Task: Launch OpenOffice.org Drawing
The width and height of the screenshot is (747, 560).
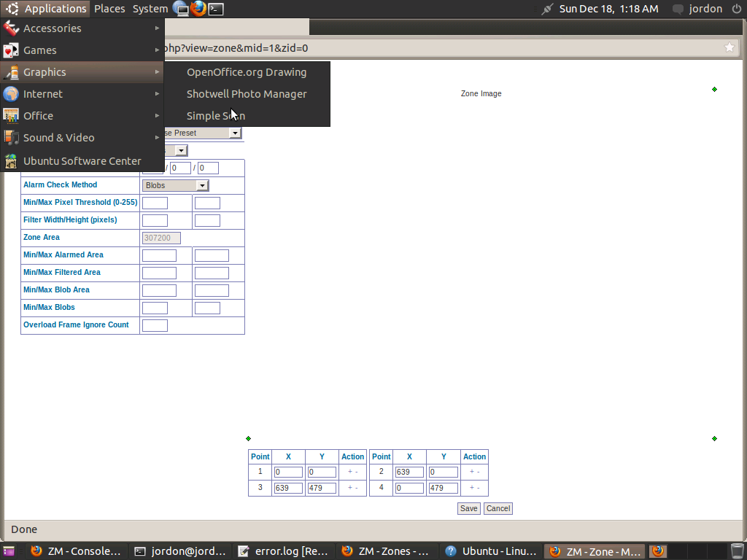Action: tap(247, 72)
